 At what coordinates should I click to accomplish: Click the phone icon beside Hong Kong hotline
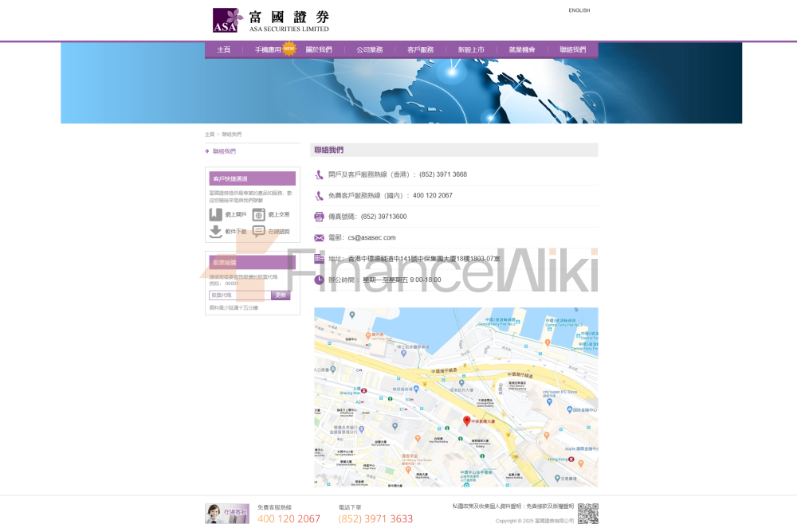[319, 174]
